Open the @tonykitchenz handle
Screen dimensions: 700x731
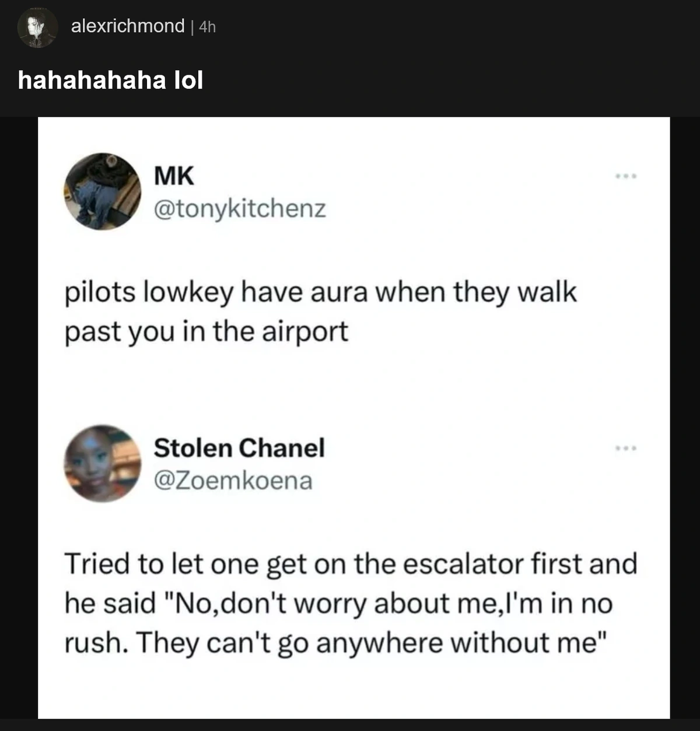(239, 208)
